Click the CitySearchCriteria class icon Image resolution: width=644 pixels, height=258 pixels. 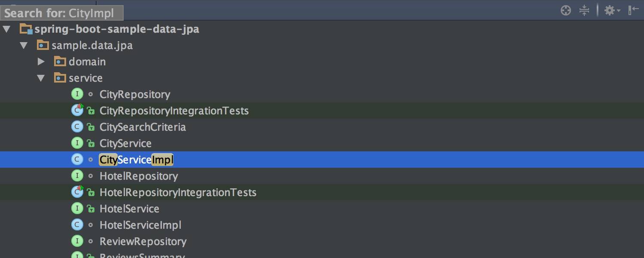click(77, 127)
